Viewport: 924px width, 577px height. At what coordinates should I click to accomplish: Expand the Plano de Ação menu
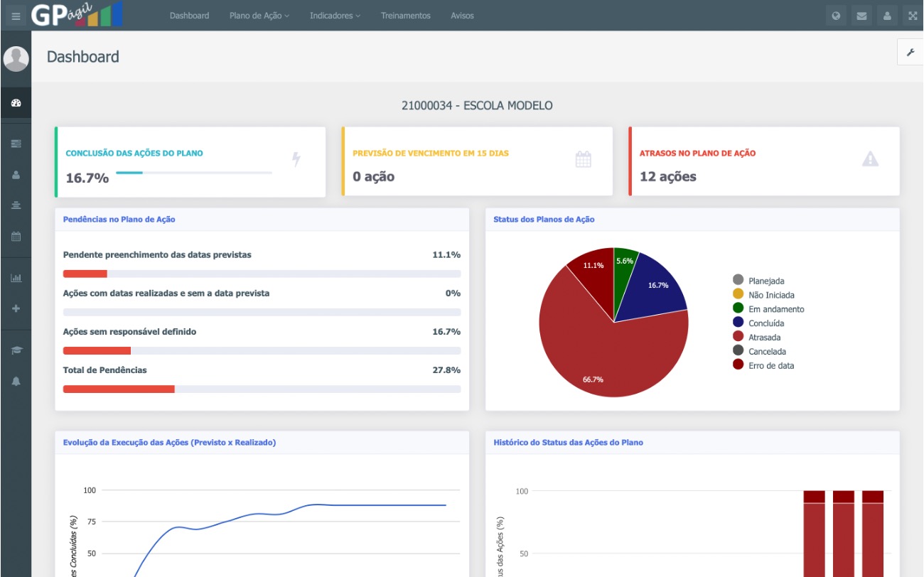259,16
